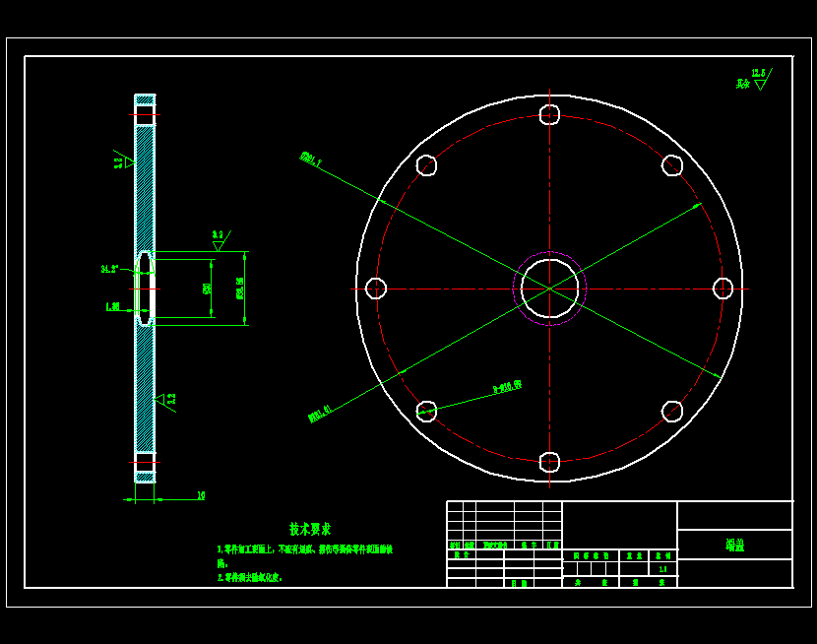Image resolution: width=817 pixels, height=644 pixels.
Task: Select the bolt hole at the top of the flange
Action: [x=549, y=114]
